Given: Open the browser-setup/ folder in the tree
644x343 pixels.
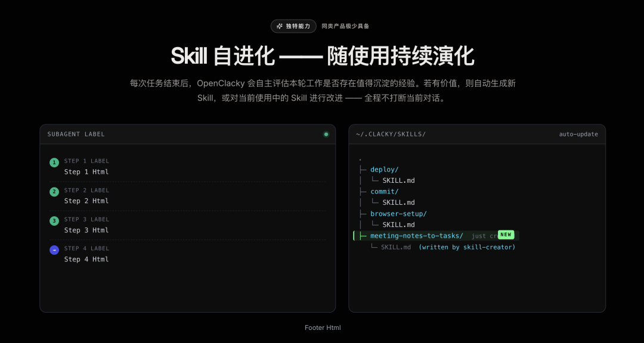Looking at the screenshot, I should (x=398, y=214).
